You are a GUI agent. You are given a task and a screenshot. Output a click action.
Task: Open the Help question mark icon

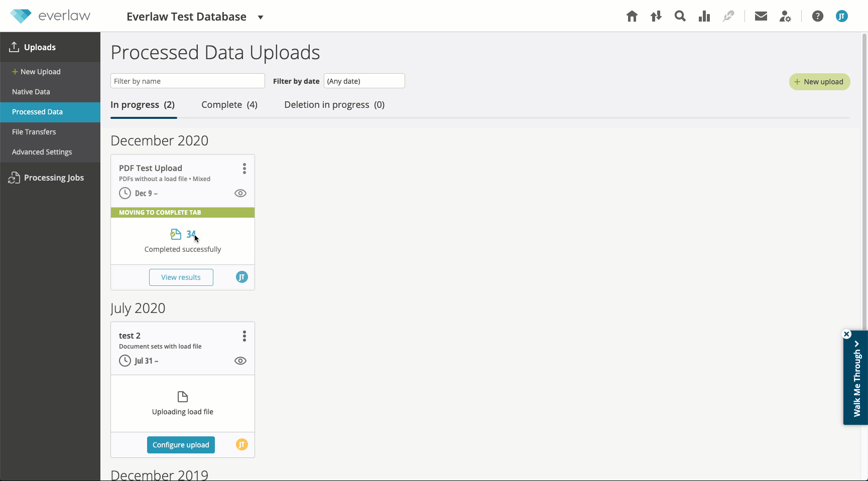pyautogui.click(x=818, y=17)
